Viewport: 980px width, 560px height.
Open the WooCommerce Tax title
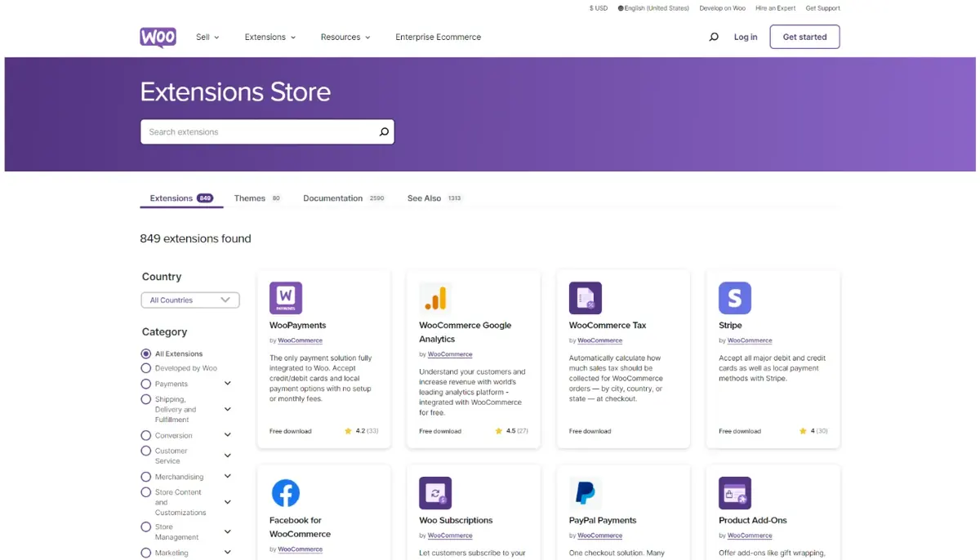607,325
